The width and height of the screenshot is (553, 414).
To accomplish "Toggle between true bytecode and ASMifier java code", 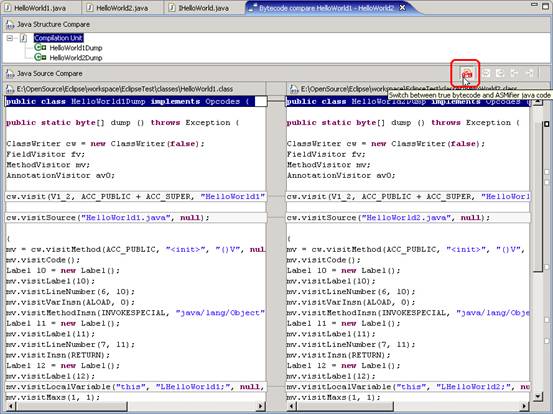I will 467,74.
